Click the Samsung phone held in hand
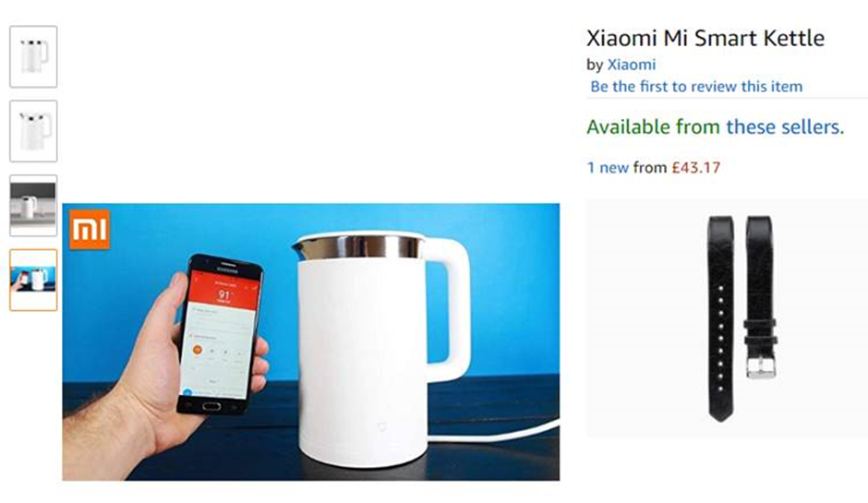 coord(220,335)
